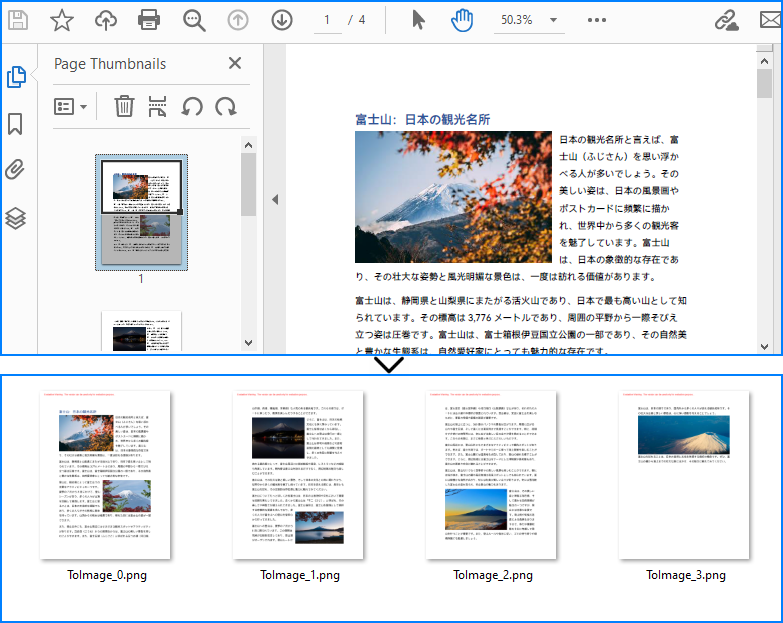Rotate page clockwise
This screenshot has height=623, width=783.
tap(226, 106)
